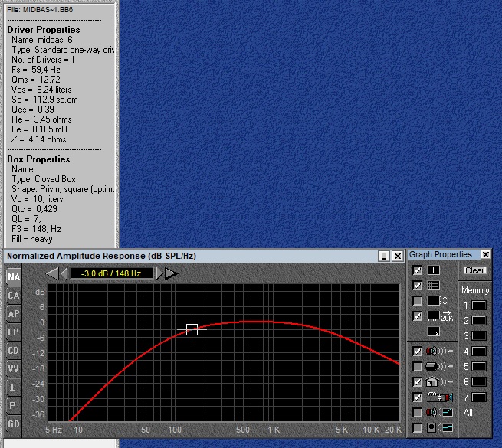This screenshot has height=448, width=502.
Task: Step cursor with small right arrow
Action: [159, 273]
